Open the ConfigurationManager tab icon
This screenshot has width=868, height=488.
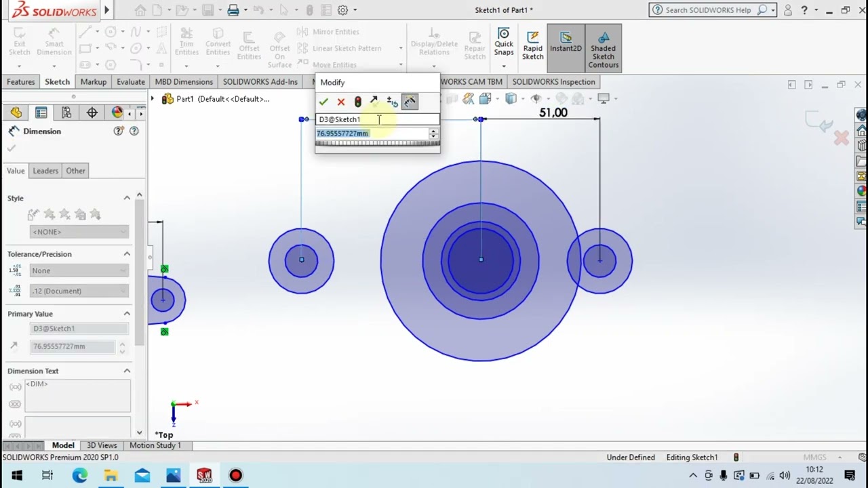[x=66, y=113]
